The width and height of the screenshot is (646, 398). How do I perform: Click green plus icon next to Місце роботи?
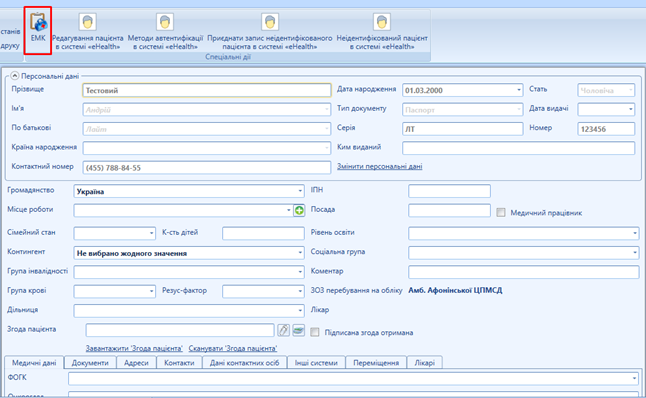299,211
